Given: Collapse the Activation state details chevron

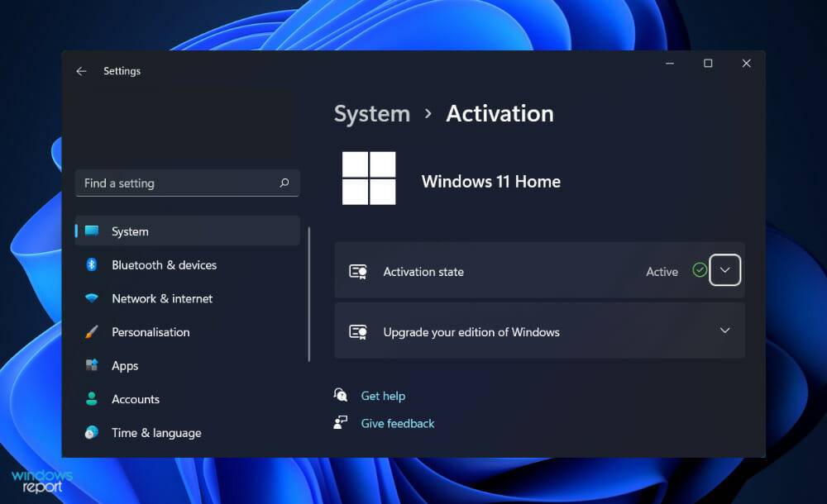Looking at the screenshot, I should [725, 270].
